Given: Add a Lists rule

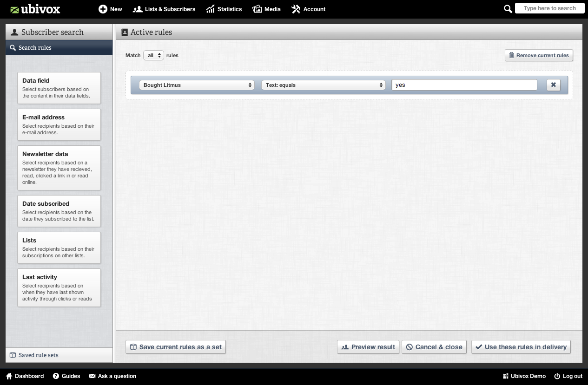Looking at the screenshot, I should [59, 248].
